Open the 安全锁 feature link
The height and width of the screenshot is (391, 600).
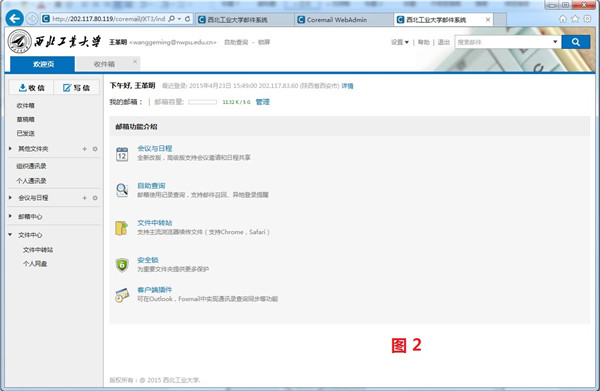148,260
